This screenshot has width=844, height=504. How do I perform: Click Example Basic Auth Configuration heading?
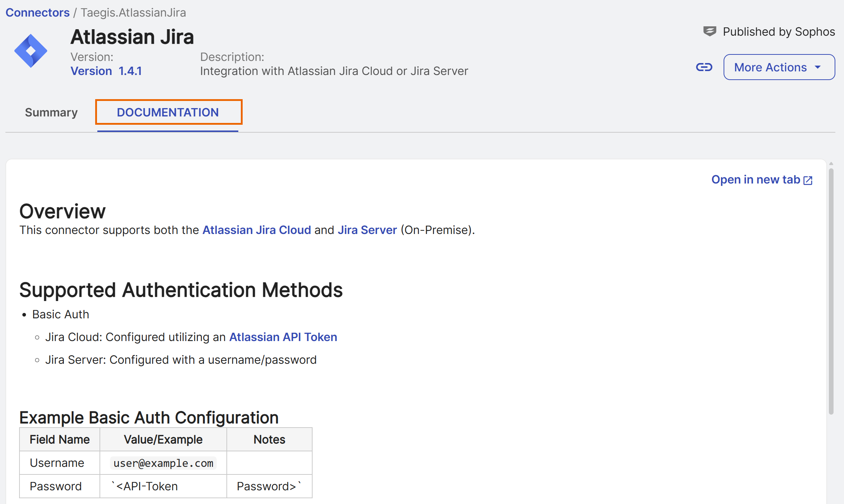pyautogui.click(x=149, y=417)
